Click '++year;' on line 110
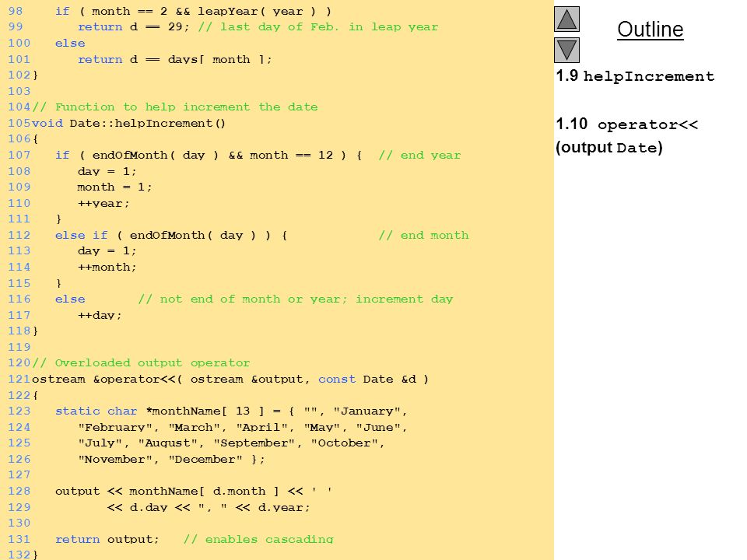The image size is (747, 560). (x=103, y=203)
